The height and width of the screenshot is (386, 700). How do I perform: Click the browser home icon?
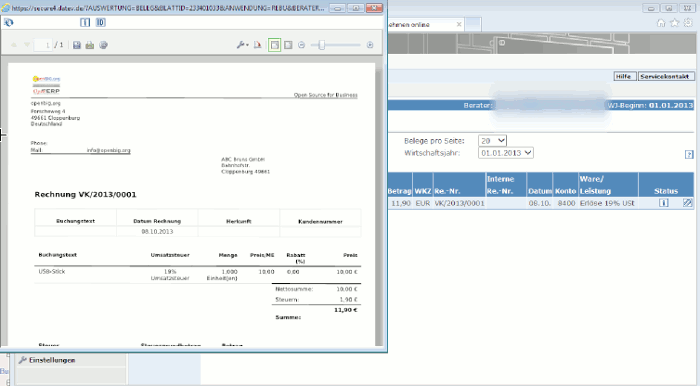(661, 23)
